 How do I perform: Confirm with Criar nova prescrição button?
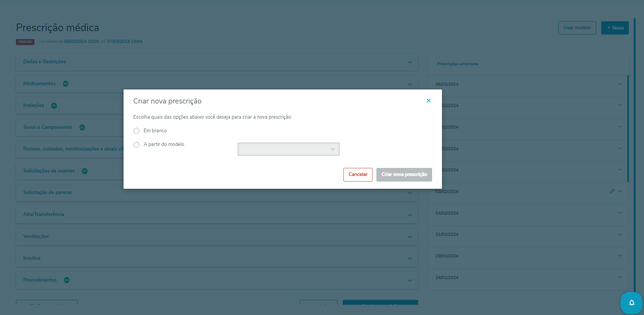404,174
